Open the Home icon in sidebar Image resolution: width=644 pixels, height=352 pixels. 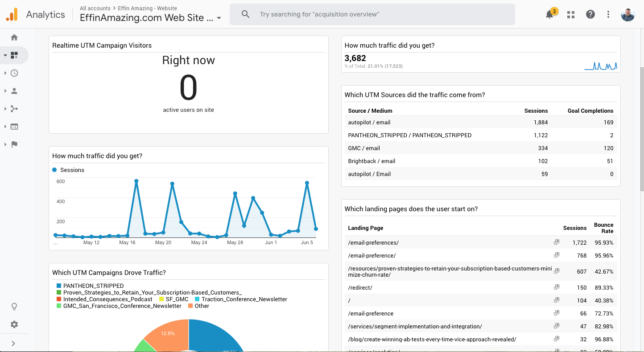tap(14, 37)
